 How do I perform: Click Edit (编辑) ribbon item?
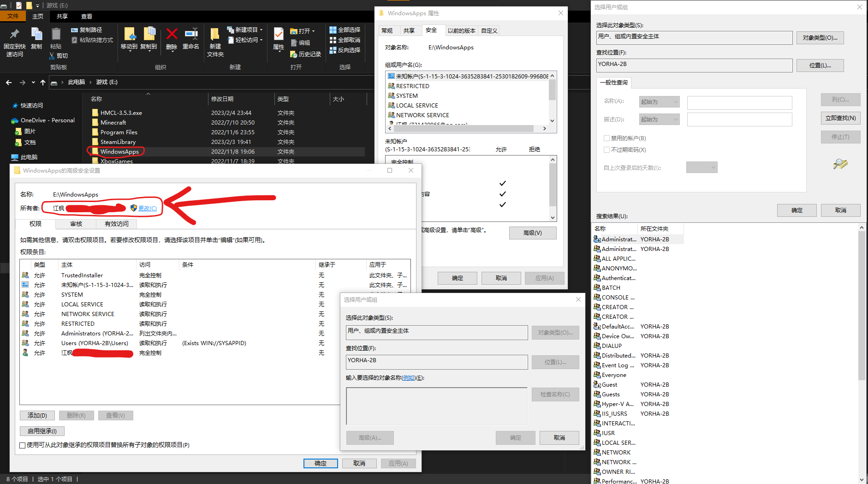(x=300, y=42)
